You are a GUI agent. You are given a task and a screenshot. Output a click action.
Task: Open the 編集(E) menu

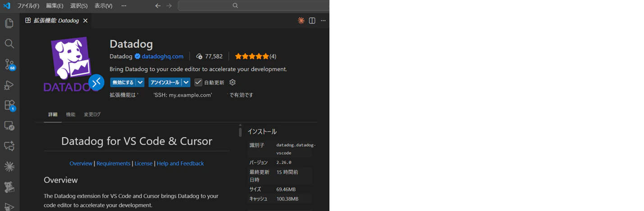click(55, 5)
